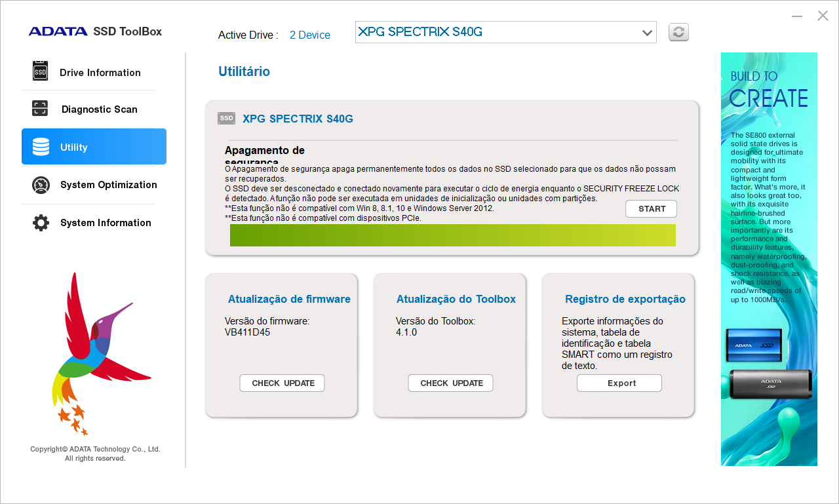Minimize the SSD ToolBox window
839x504 pixels.
[797, 16]
